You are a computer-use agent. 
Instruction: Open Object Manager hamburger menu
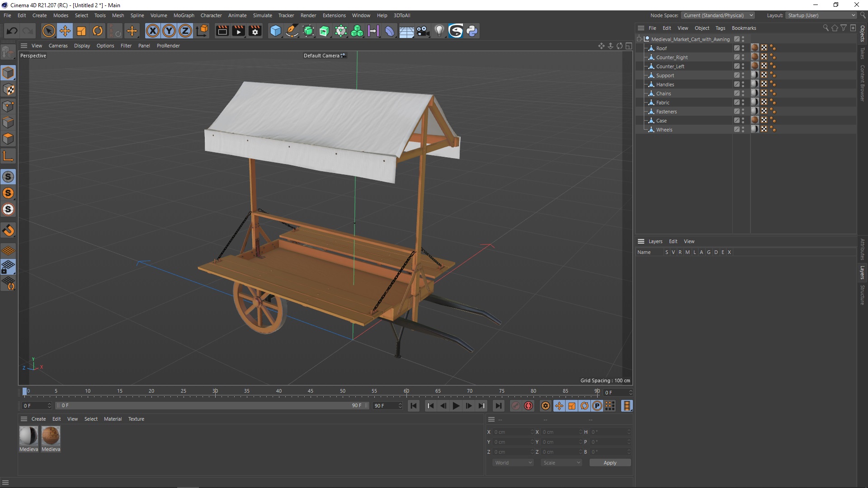coord(641,28)
